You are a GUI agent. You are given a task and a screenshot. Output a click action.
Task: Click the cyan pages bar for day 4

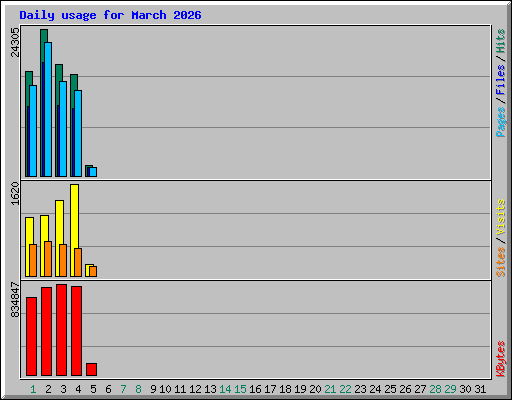78,133
